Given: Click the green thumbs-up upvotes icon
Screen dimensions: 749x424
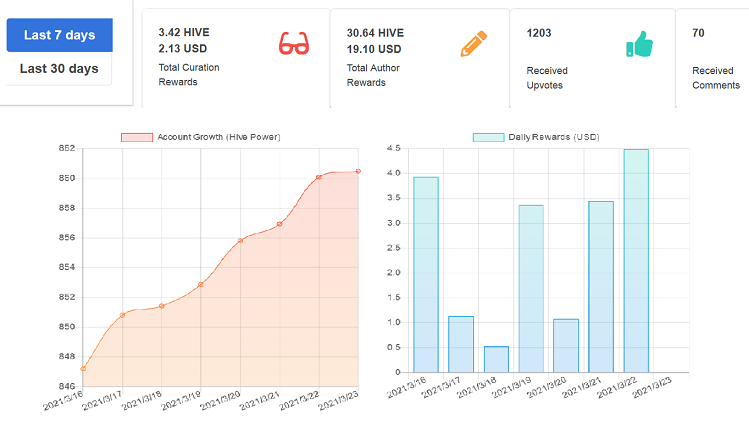Looking at the screenshot, I should pos(639,43).
